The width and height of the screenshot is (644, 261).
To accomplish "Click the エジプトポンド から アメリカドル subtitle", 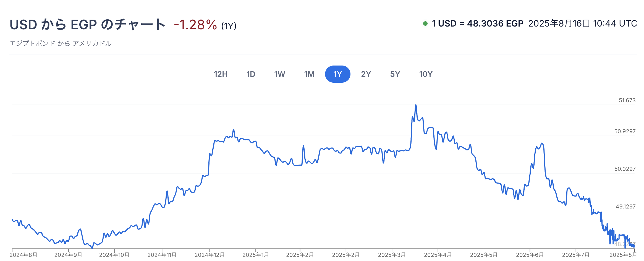I will tap(61, 43).
